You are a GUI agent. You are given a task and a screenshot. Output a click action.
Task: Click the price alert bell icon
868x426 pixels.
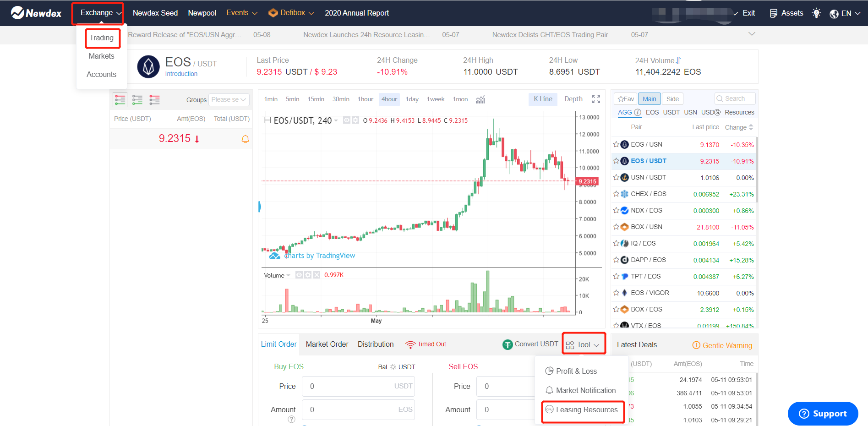[245, 139]
